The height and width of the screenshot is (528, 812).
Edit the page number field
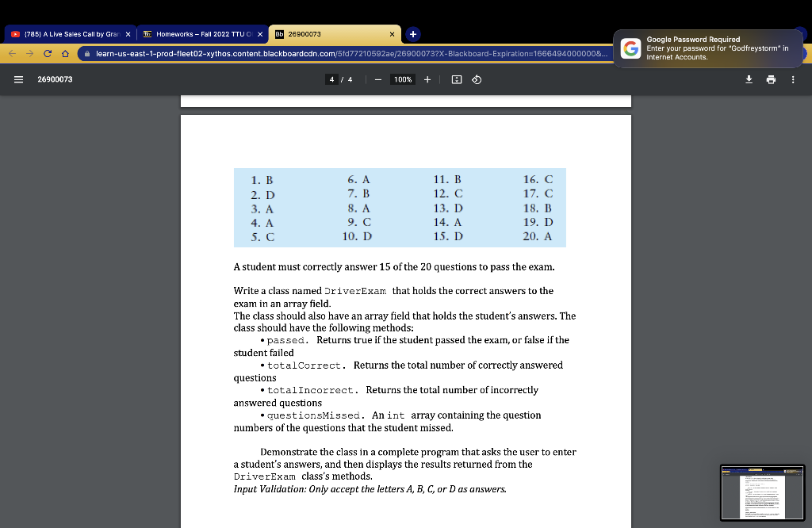click(331, 78)
